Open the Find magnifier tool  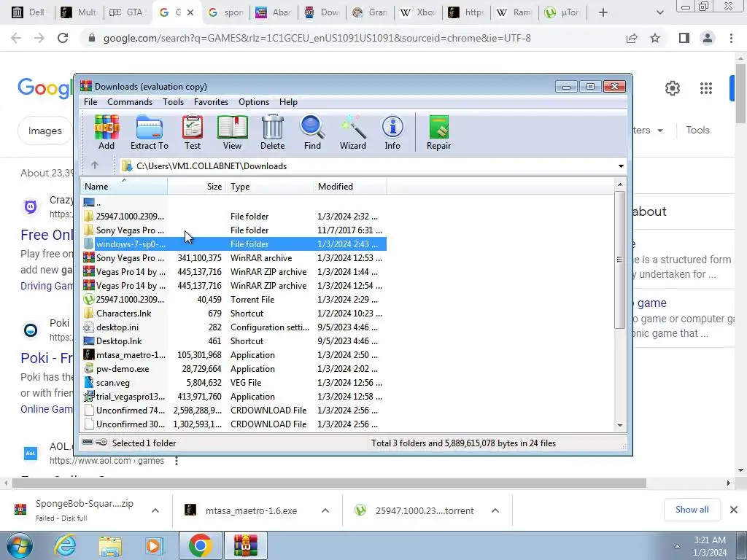click(312, 133)
